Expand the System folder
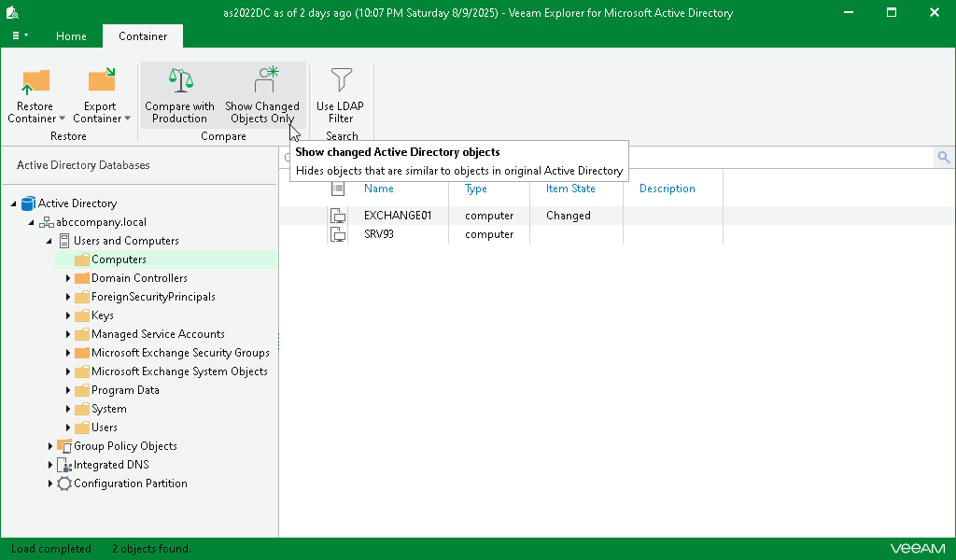 (x=67, y=410)
